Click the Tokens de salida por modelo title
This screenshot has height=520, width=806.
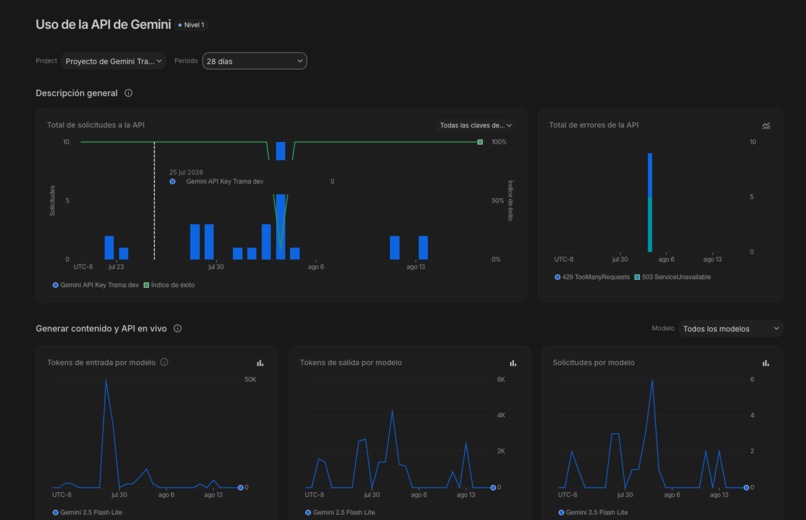click(351, 363)
